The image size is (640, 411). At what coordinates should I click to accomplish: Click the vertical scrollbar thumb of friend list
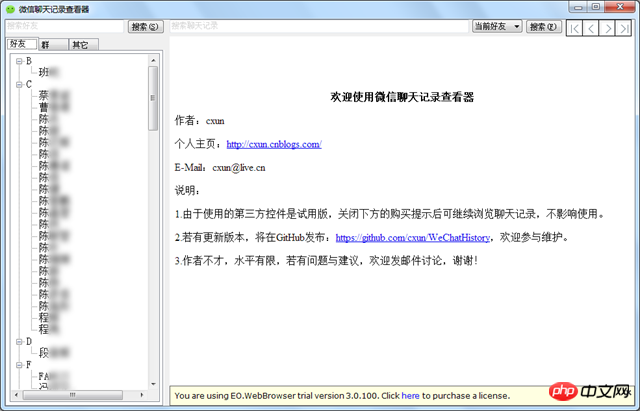tap(153, 98)
